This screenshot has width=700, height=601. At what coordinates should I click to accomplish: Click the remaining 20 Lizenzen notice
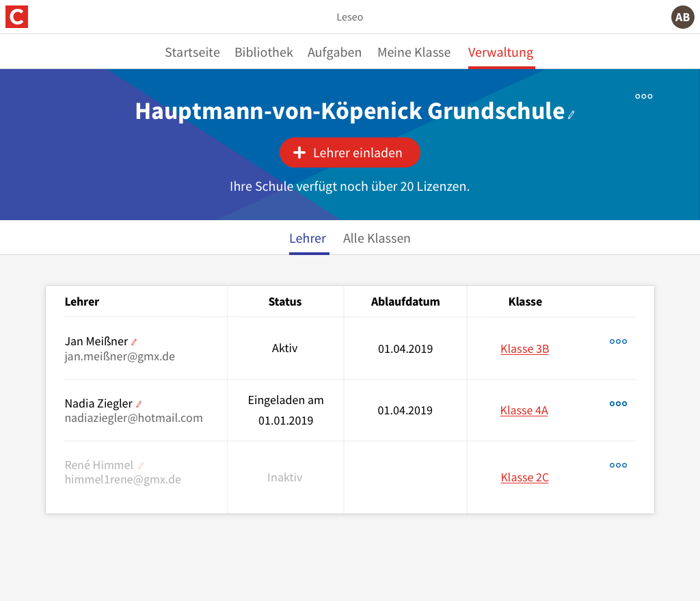click(x=349, y=186)
